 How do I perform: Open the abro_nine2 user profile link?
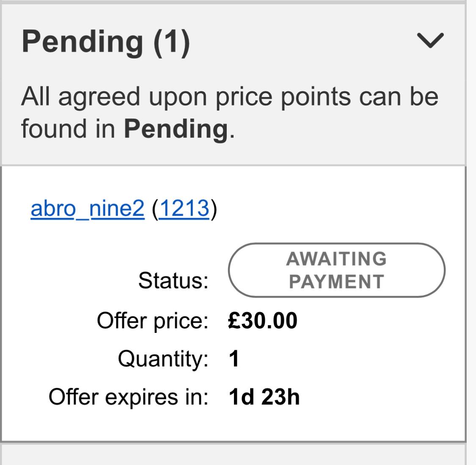[x=88, y=208]
